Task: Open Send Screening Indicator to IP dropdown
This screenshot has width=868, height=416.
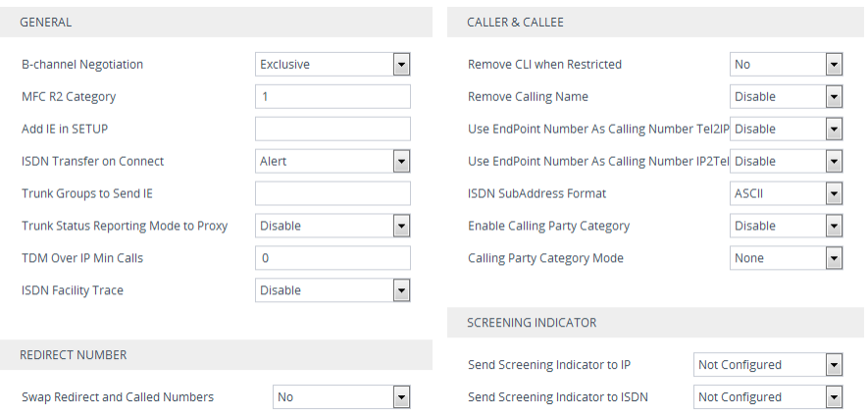Action: (768, 365)
